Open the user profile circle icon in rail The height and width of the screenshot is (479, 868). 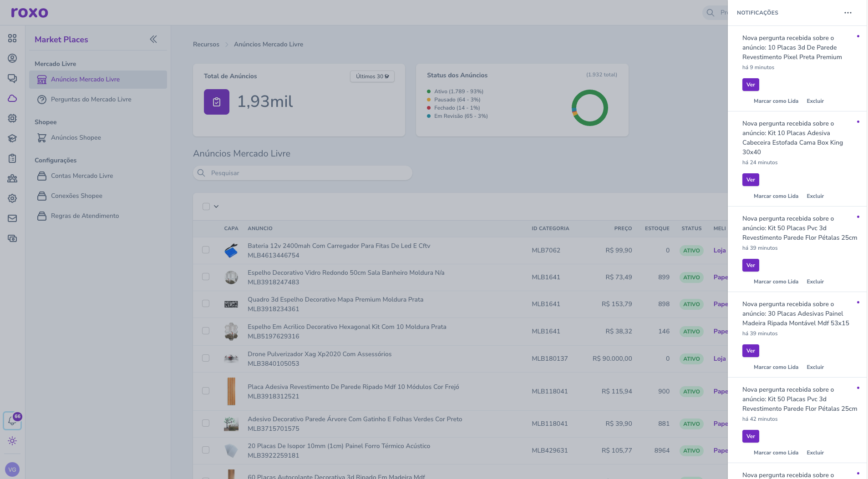[x=12, y=58]
